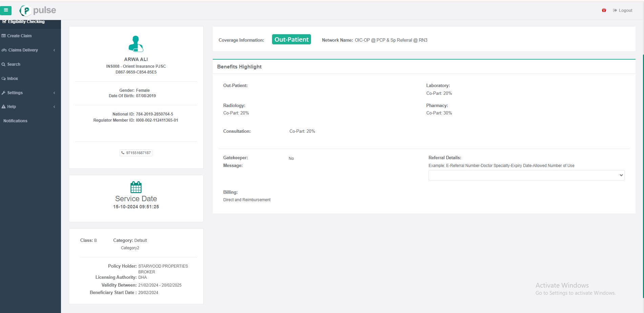Screen dimensions: 644x313
Task: Click the patient avatar icon
Action: [x=136, y=44]
